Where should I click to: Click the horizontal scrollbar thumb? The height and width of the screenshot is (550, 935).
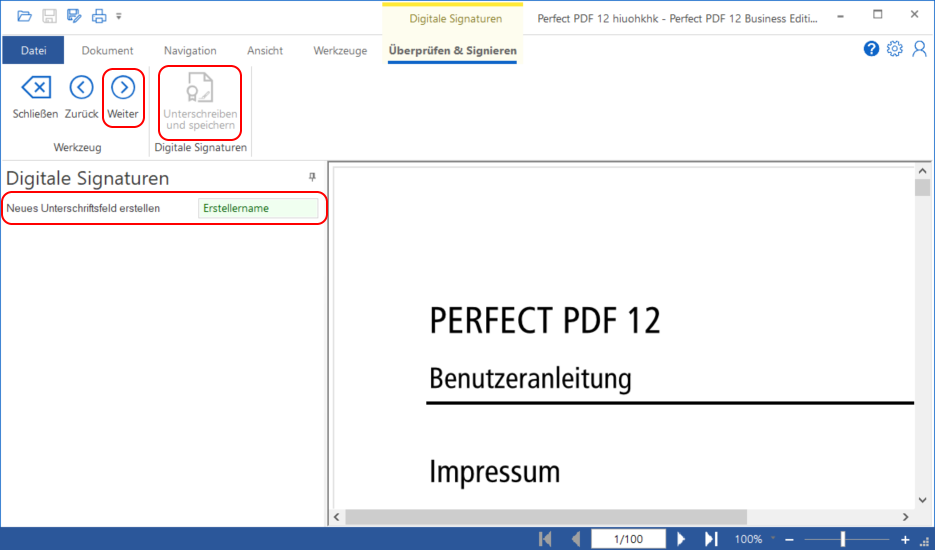tap(546, 517)
